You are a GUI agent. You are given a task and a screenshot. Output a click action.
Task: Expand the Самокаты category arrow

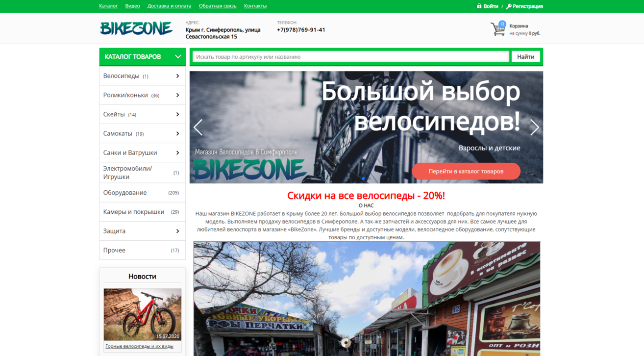click(x=177, y=133)
